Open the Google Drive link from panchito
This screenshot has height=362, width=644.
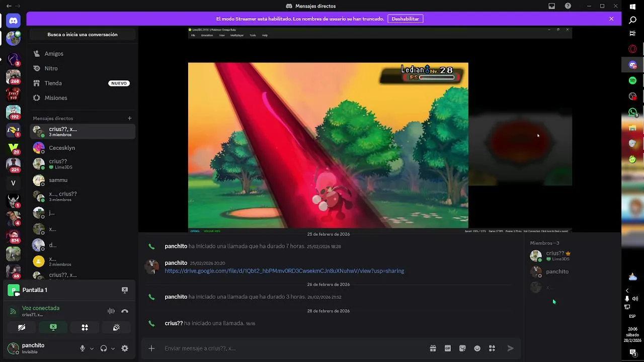[x=284, y=271]
